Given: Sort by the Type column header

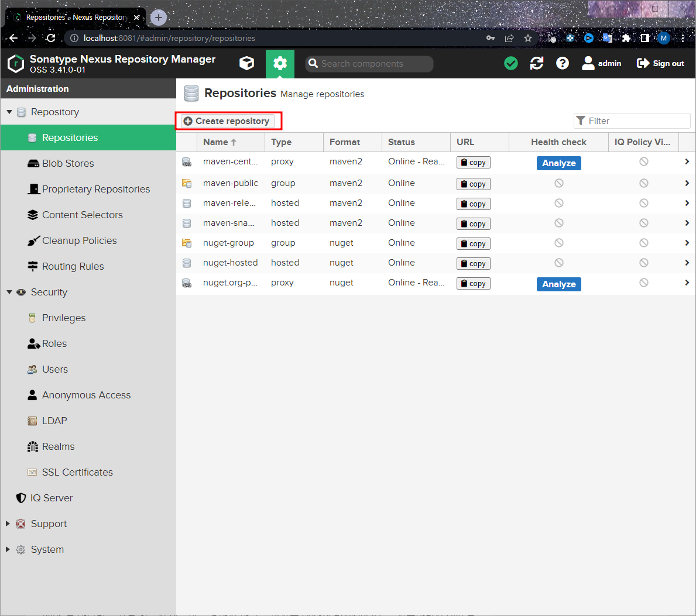Looking at the screenshot, I should pyautogui.click(x=294, y=142).
